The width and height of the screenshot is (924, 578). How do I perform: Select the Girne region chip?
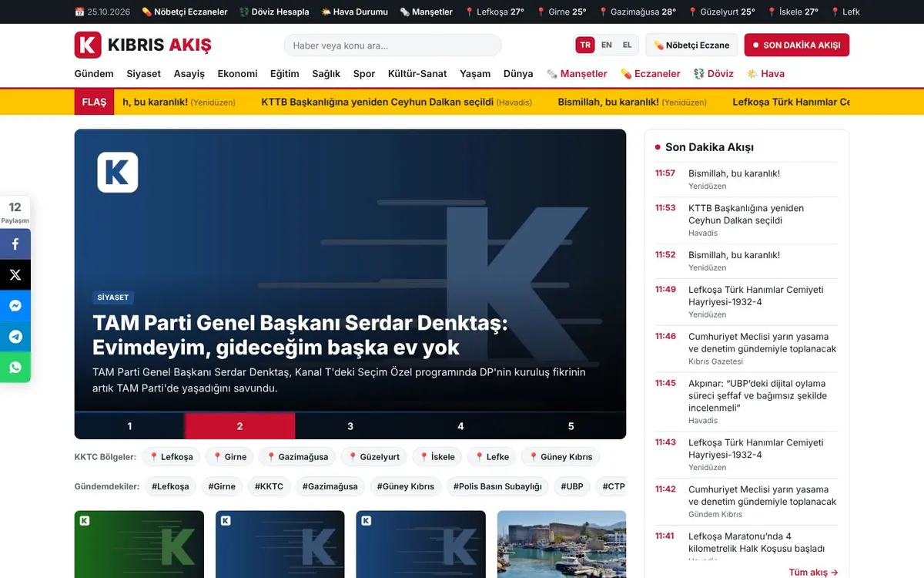229,457
